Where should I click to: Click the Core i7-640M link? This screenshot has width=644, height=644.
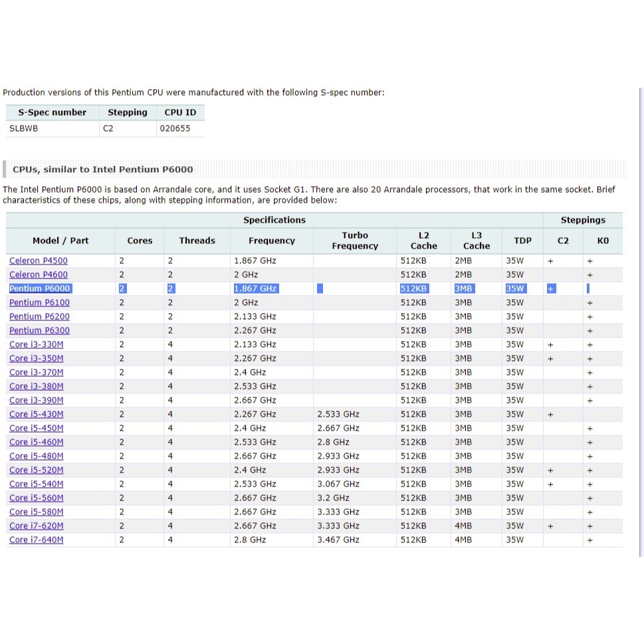(x=37, y=540)
